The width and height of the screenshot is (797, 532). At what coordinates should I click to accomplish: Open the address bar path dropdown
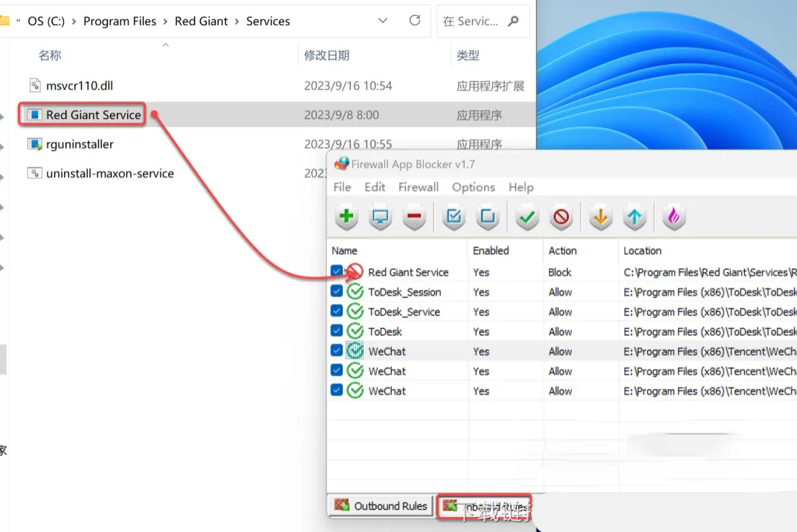pyautogui.click(x=382, y=21)
